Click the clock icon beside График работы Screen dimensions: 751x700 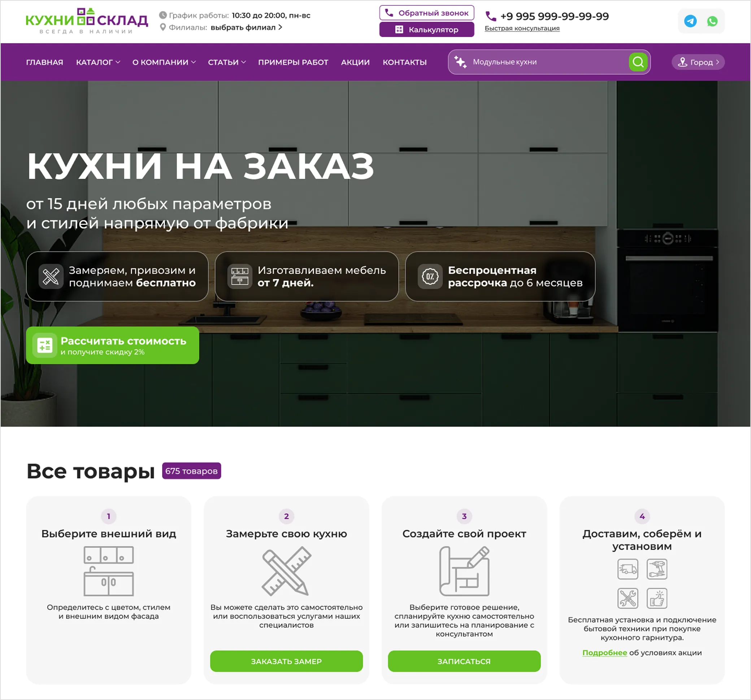click(x=163, y=15)
